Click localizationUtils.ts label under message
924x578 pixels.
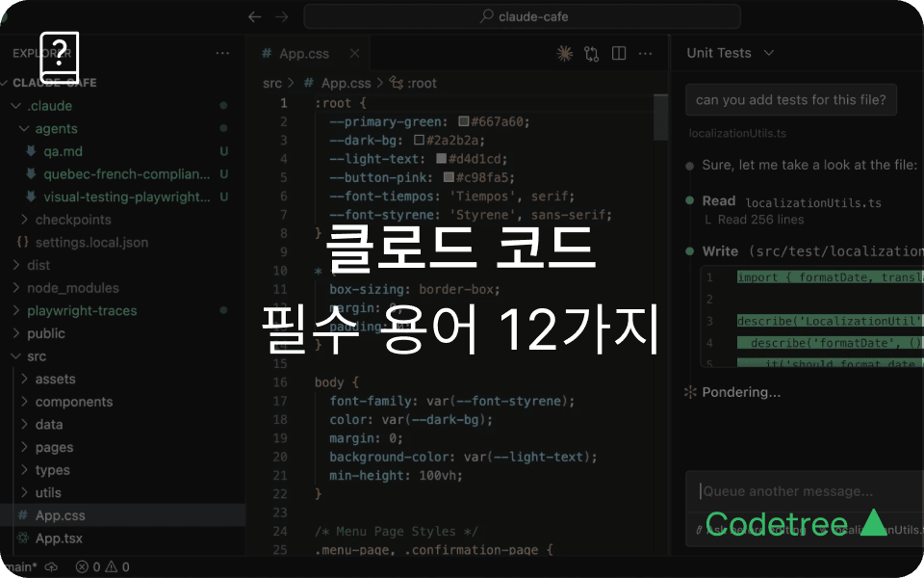tap(737, 133)
